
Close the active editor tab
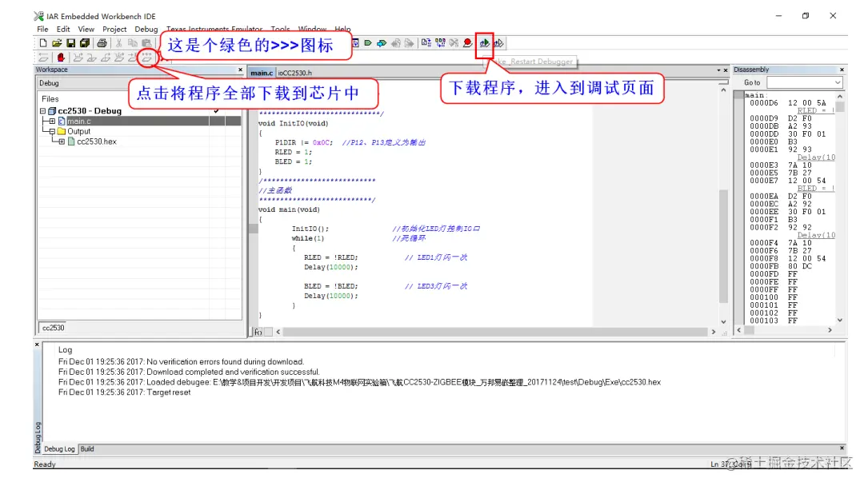726,70
